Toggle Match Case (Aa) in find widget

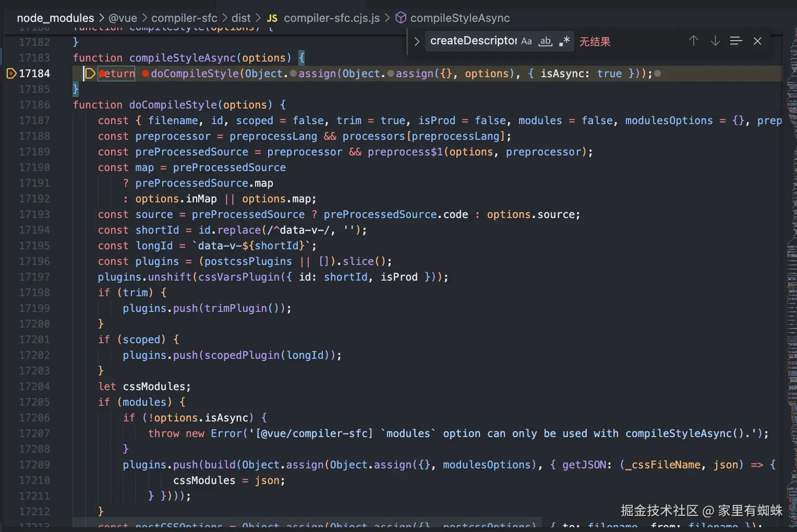tap(526, 41)
